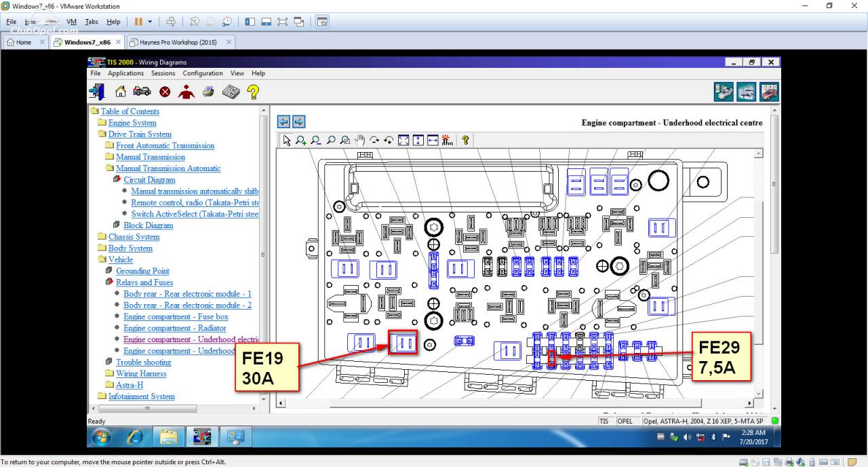This screenshot has width=868, height=467.
Task: Pause the virtual machine in VMware toolbar
Action: coord(138,22)
